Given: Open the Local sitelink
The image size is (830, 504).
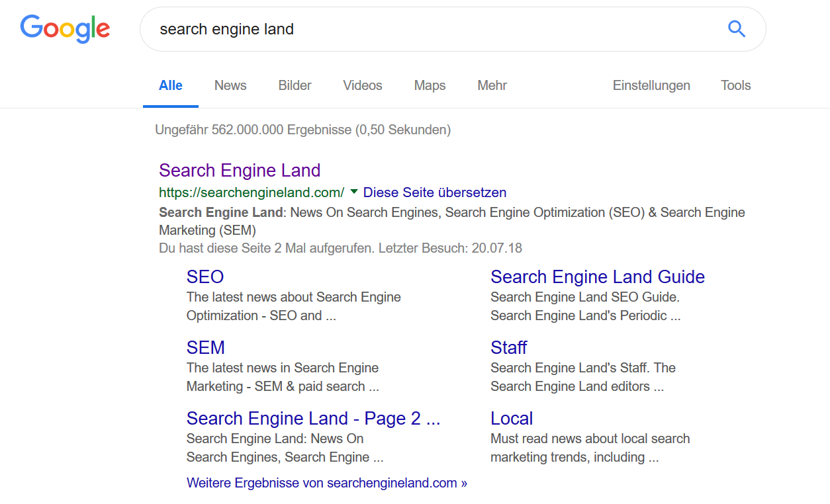Looking at the screenshot, I should (512, 418).
